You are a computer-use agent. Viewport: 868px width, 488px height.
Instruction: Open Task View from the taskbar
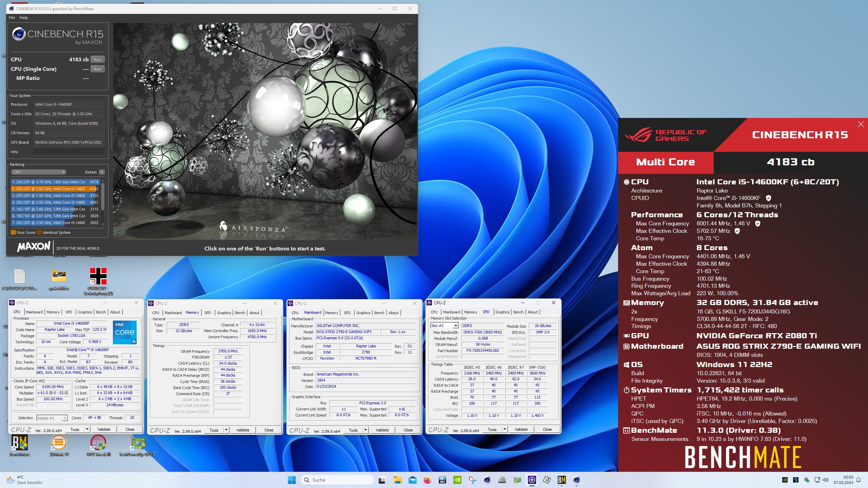tap(382, 480)
